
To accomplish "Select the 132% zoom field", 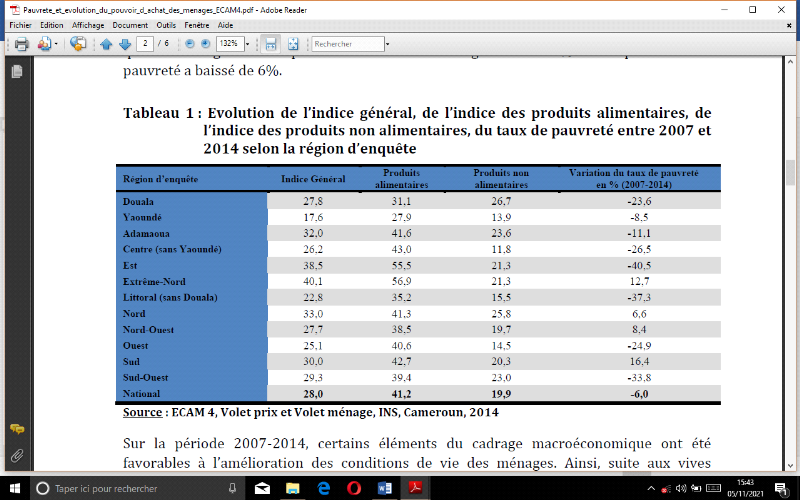I will pos(230,44).
